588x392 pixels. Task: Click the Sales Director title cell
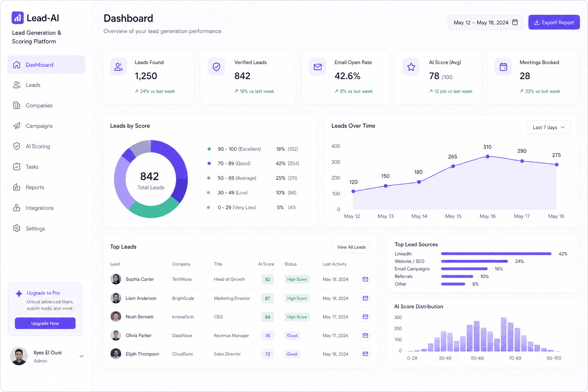[227, 354]
